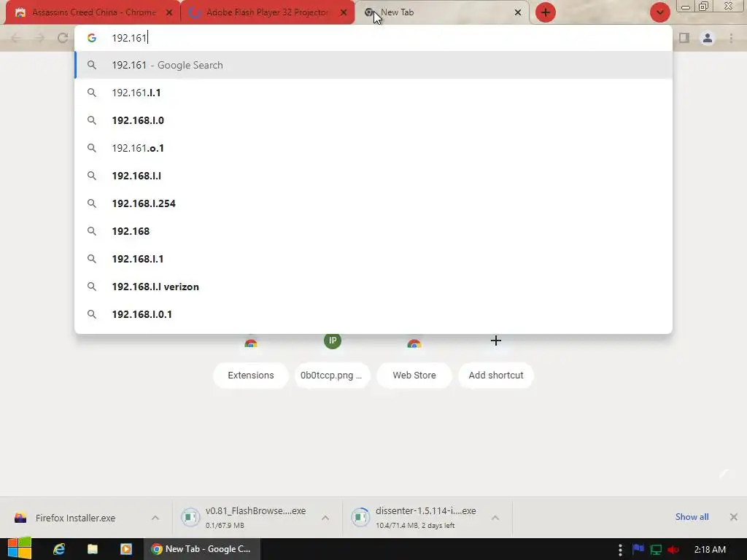Choose suggestion 192.161.o.1
Viewport: 747px width, 560px height.
tap(373, 148)
